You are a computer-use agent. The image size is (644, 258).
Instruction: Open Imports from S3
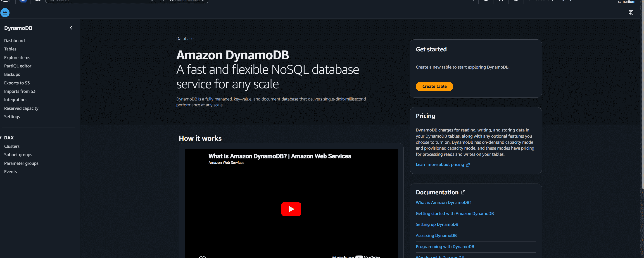[20, 91]
